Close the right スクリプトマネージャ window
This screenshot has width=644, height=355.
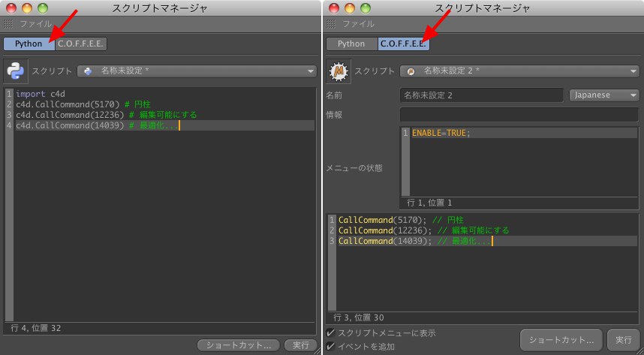(x=334, y=8)
